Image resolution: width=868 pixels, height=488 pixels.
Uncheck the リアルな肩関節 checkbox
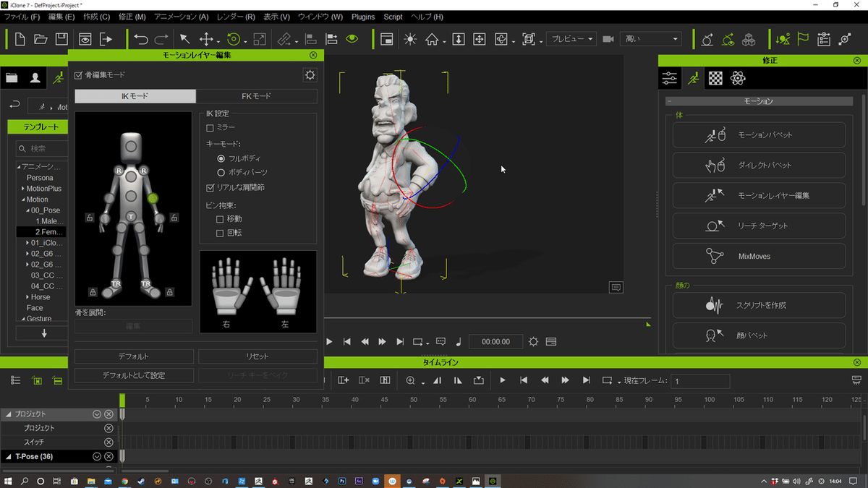[210, 188]
